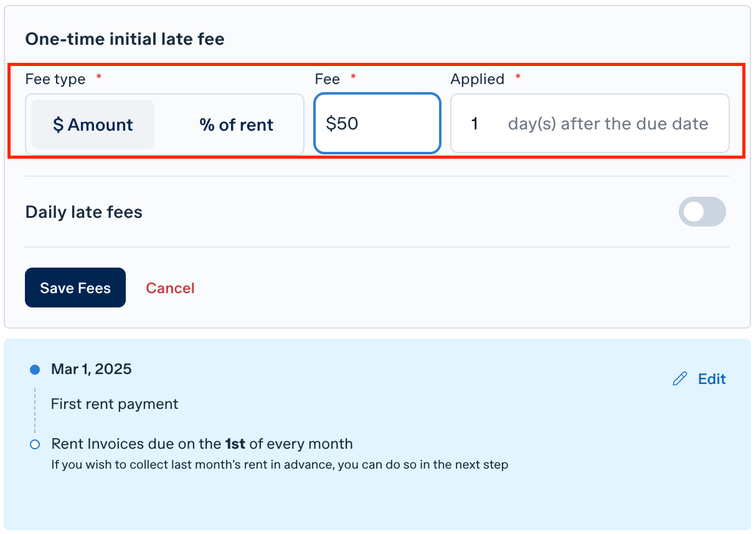Click the First rent payment text
Viewport: 756px width, 534px height.
115,404
